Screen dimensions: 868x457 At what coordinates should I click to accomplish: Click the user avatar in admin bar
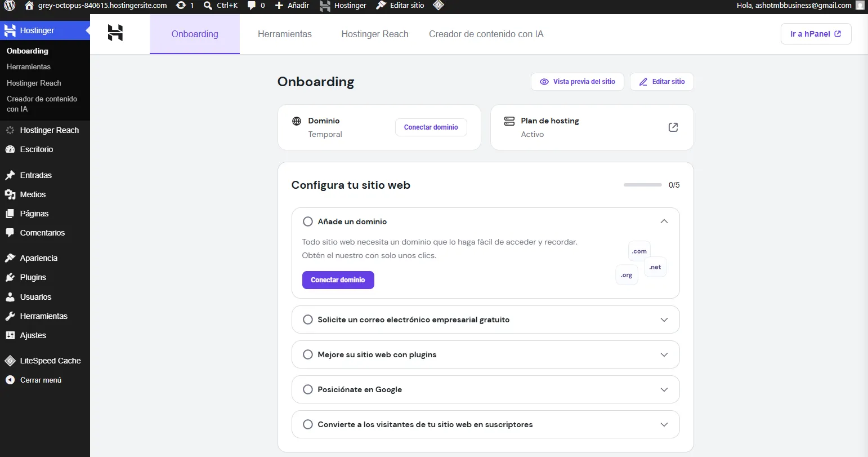click(x=860, y=6)
